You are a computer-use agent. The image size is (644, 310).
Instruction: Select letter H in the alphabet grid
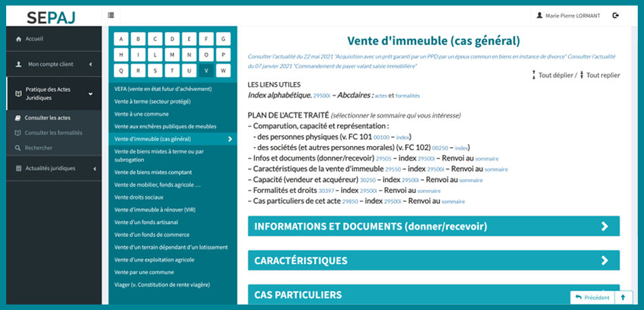pos(121,54)
